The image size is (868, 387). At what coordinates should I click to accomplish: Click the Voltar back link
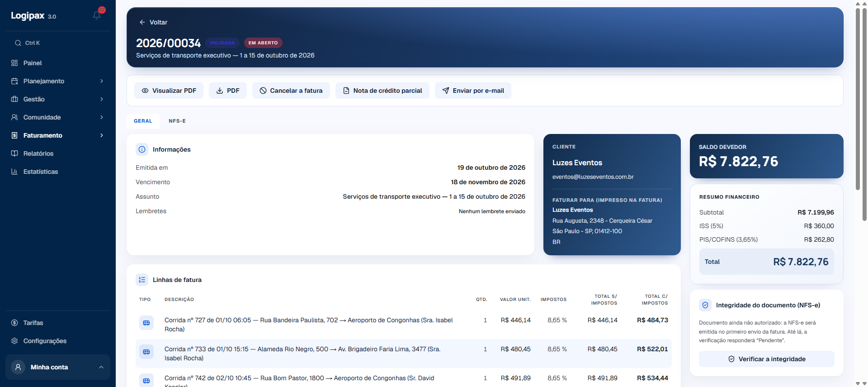tap(153, 22)
